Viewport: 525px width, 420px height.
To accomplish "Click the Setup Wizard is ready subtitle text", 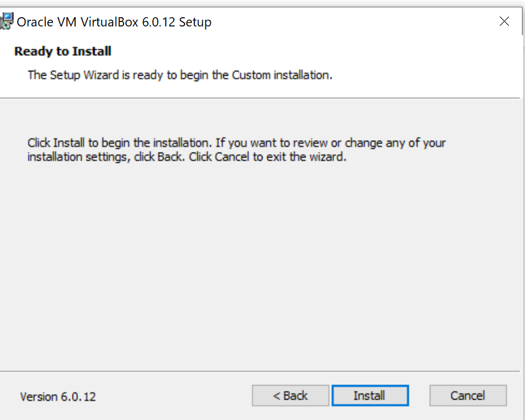I will coord(180,75).
